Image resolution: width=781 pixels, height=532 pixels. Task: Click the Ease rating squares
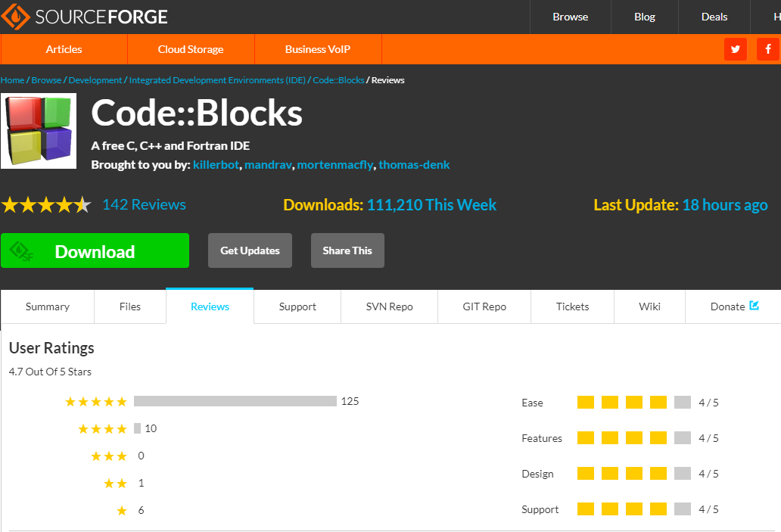pyautogui.click(x=634, y=403)
